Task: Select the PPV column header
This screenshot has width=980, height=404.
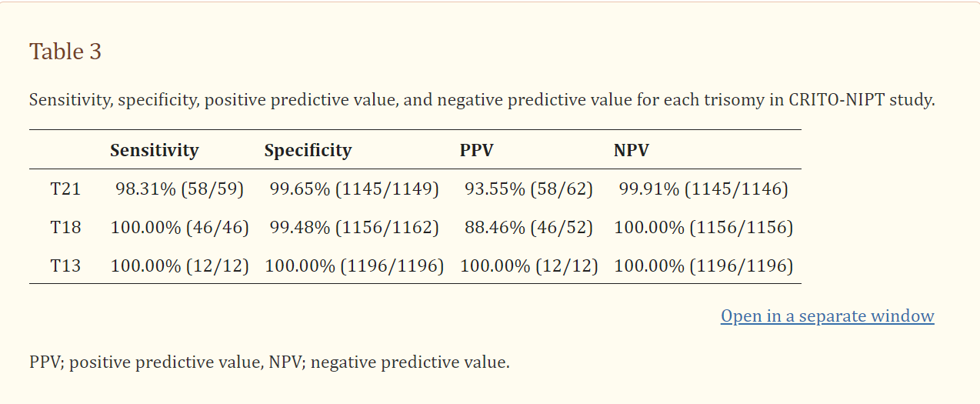Action: click(476, 151)
